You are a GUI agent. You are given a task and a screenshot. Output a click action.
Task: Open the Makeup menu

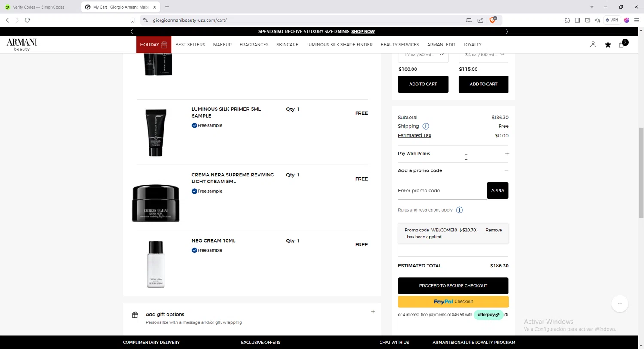(x=222, y=45)
